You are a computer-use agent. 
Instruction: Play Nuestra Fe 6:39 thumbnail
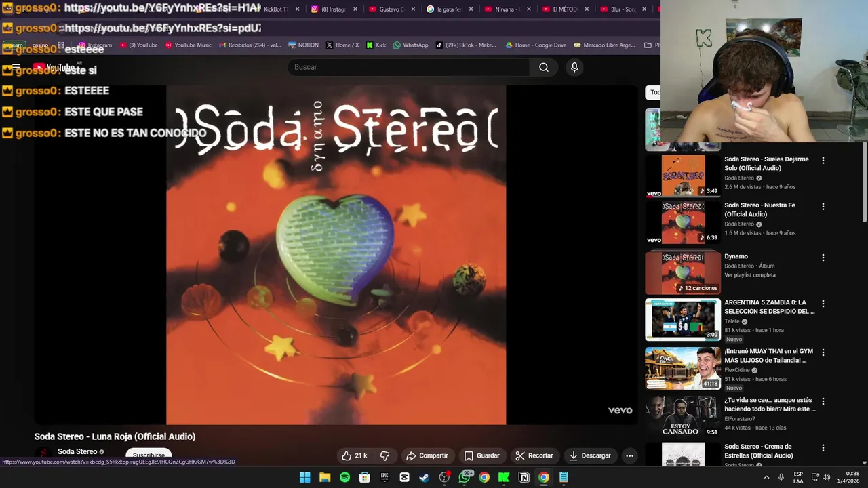682,222
